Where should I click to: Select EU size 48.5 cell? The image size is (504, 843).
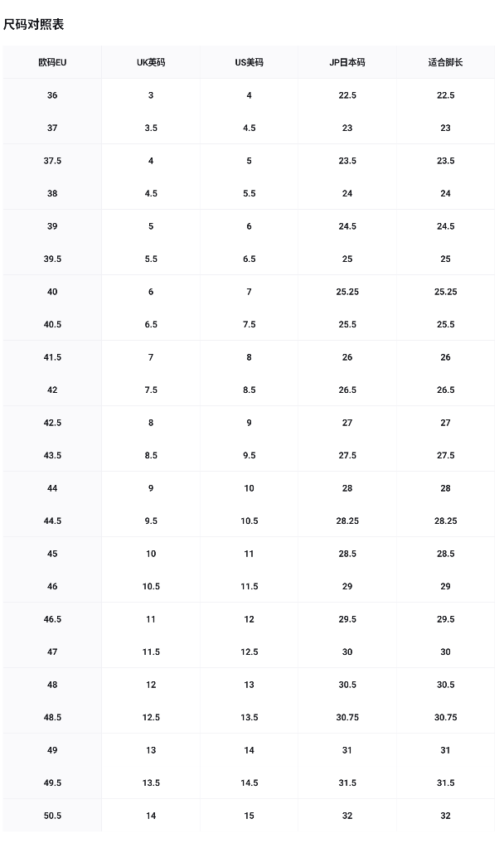coord(52,718)
